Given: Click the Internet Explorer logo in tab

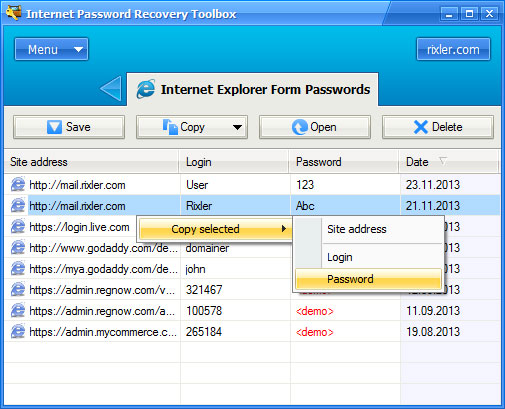Looking at the screenshot, I should click(145, 89).
